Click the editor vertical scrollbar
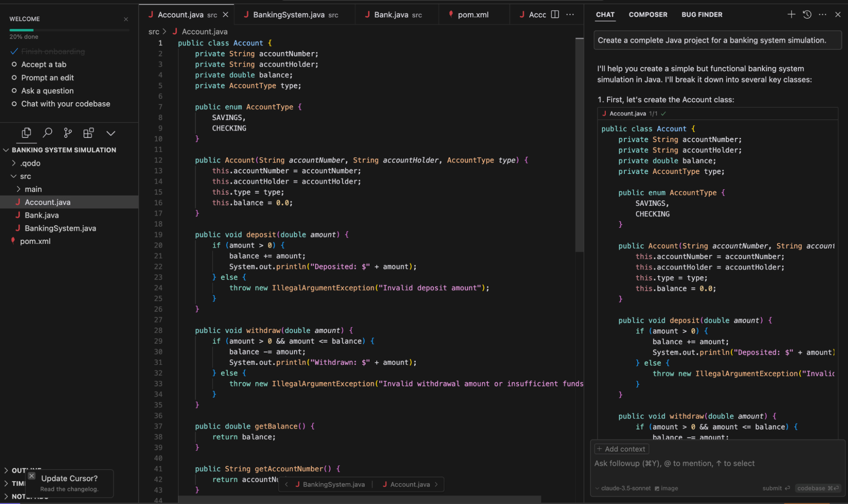Image resolution: width=848 pixels, height=504 pixels. [x=579, y=144]
